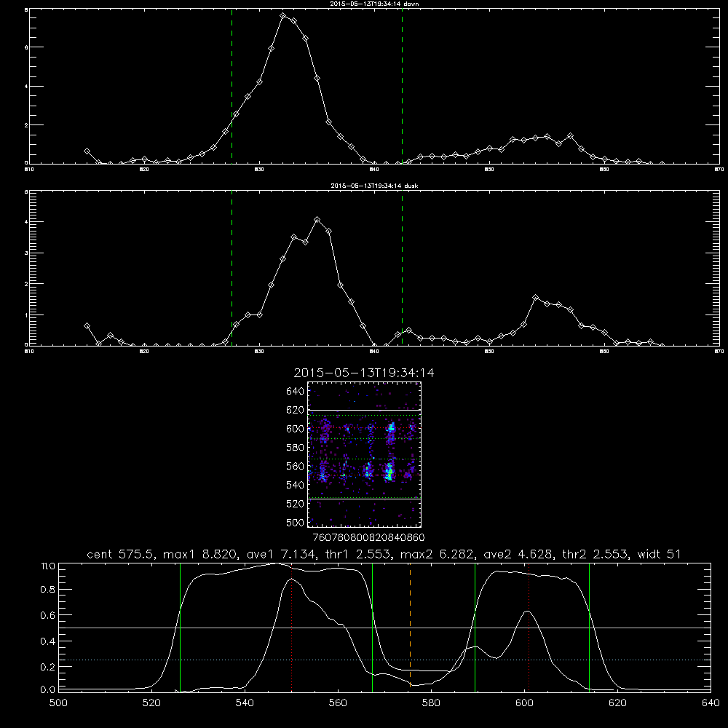Click the 870 x-axis label under dawn plot
This screenshot has height=728, width=728.
pos(719,170)
